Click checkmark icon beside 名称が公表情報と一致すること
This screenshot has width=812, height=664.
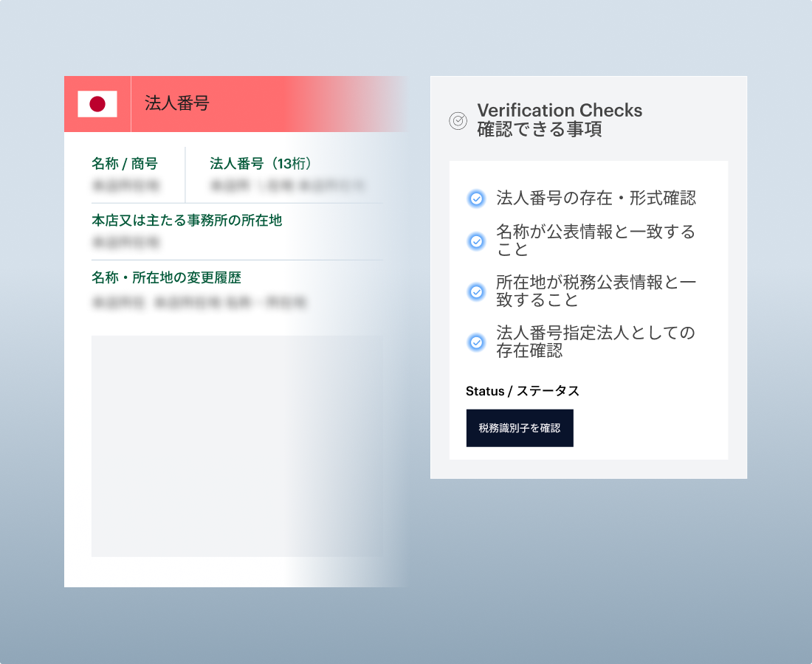pyautogui.click(x=477, y=241)
